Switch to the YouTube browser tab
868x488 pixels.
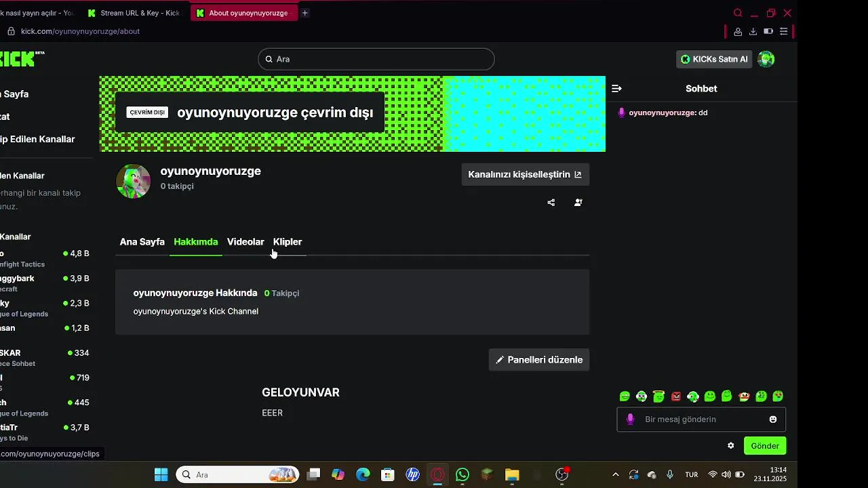pos(39,13)
